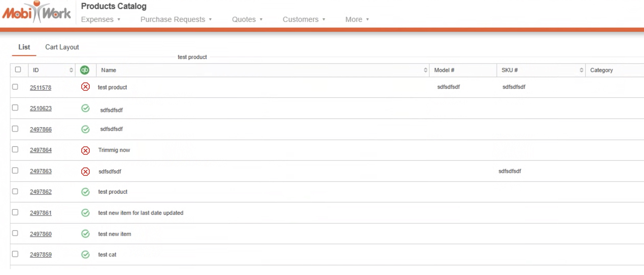Open the Purchase Requests dropdown

click(x=176, y=19)
